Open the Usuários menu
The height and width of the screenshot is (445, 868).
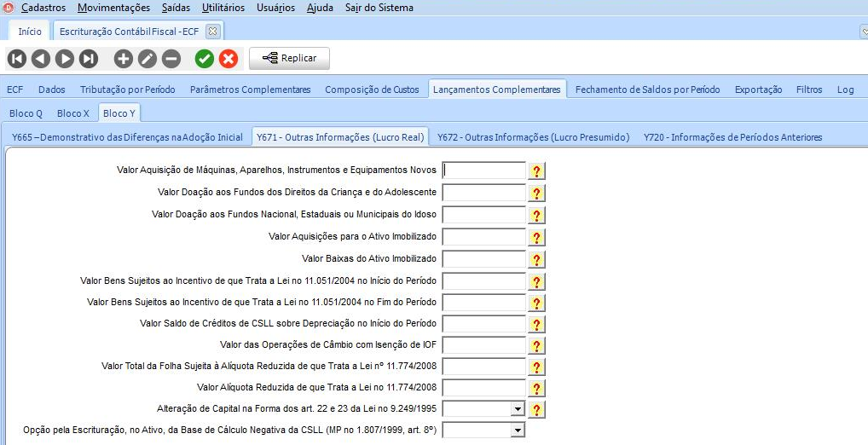(x=275, y=8)
